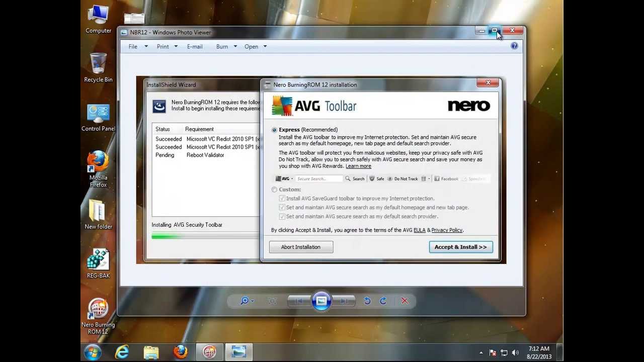Open the Zoom magnifier control in Photo Viewer

pyautogui.click(x=245, y=301)
